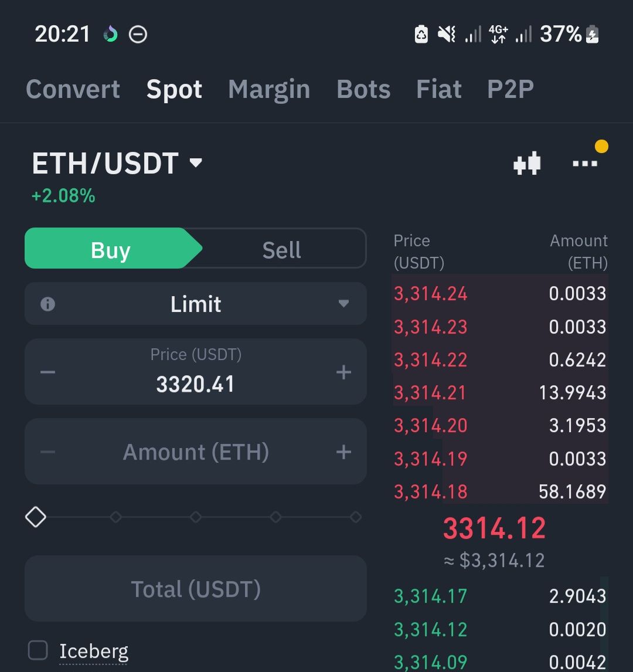Enable the Iceberg checkbox
Image resolution: width=633 pixels, height=672 pixels.
38,650
